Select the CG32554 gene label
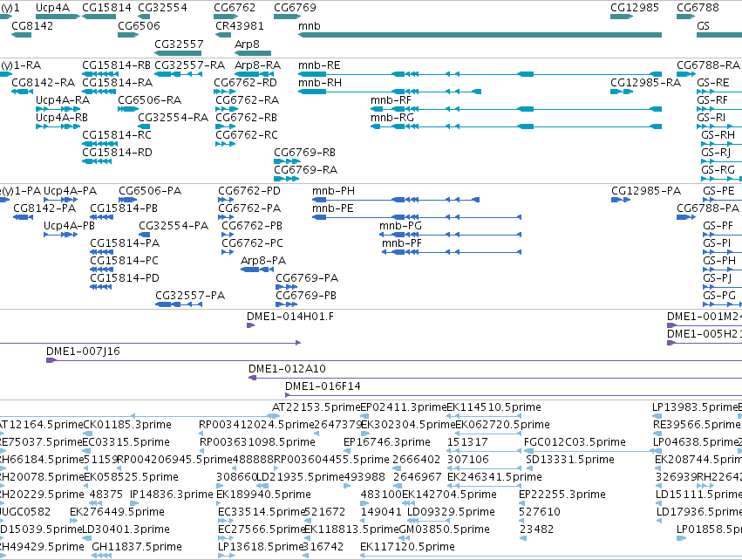The image size is (742, 560). [162, 8]
